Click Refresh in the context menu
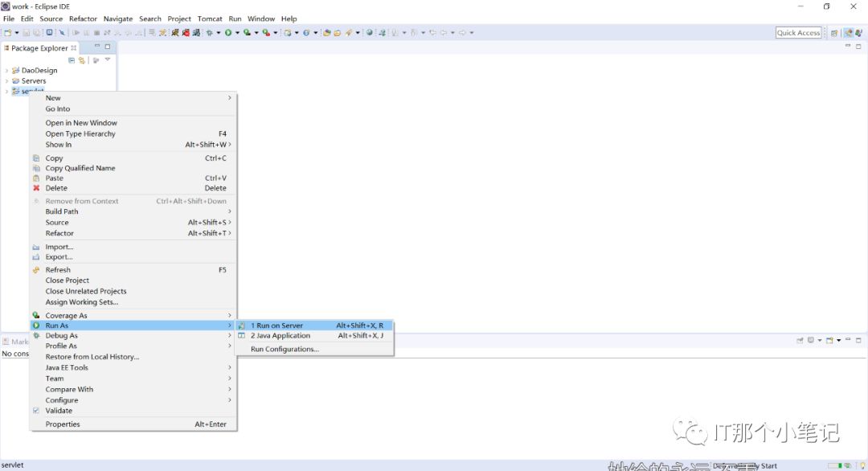The image size is (868, 471). click(x=133, y=270)
